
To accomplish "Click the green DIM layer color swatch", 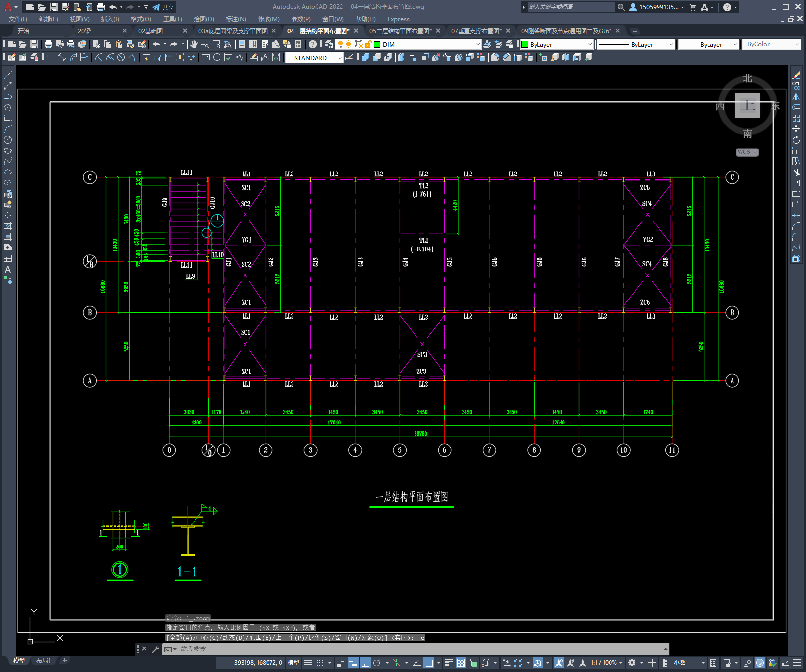I will pyautogui.click(x=377, y=44).
